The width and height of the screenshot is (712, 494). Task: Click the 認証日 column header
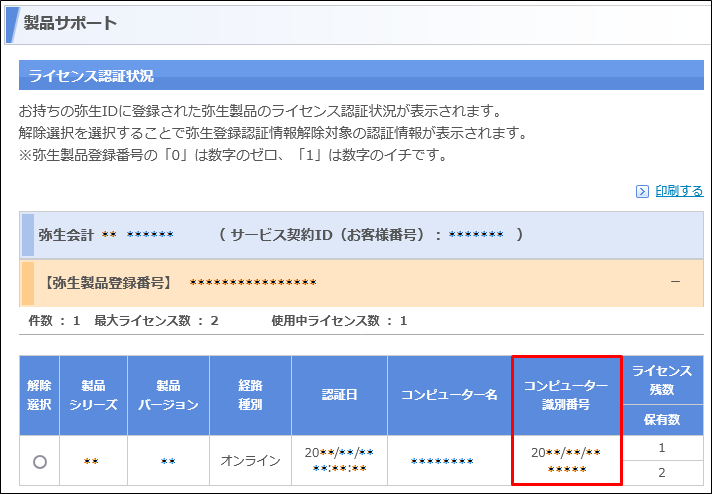(339, 395)
